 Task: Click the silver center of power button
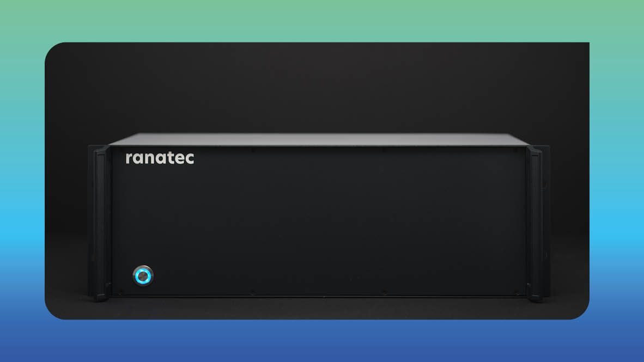click(143, 276)
